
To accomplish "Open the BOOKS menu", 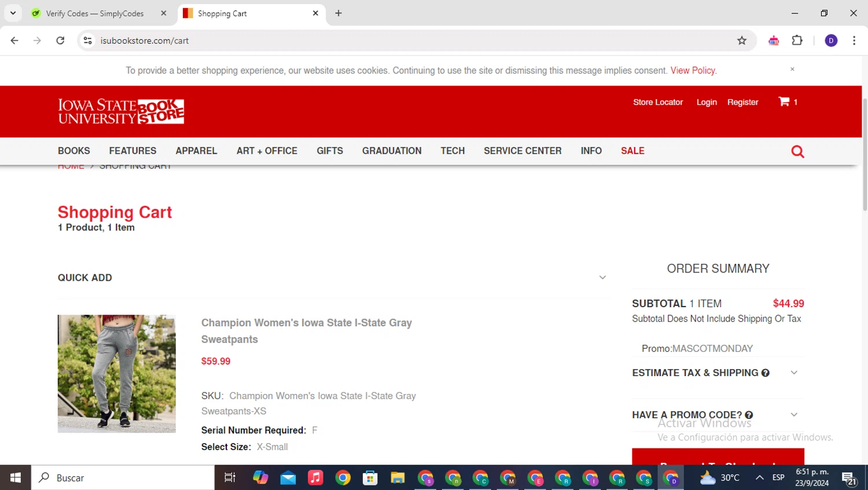I will pyautogui.click(x=74, y=150).
